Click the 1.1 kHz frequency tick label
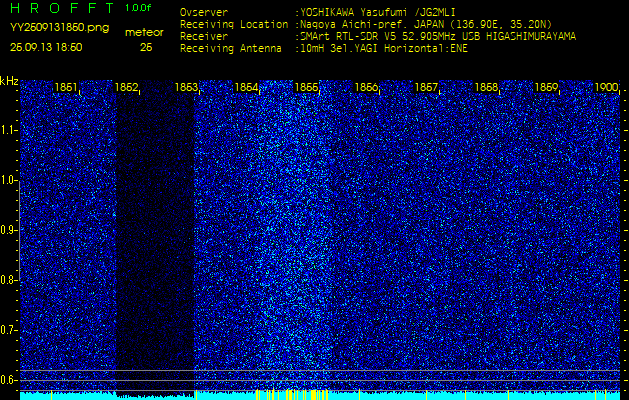 [x=8, y=130]
